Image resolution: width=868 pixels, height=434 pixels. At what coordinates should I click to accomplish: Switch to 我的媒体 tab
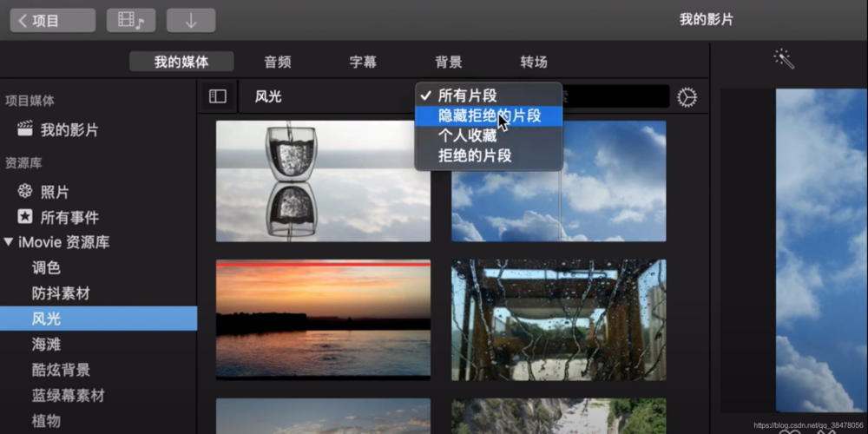point(181,62)
